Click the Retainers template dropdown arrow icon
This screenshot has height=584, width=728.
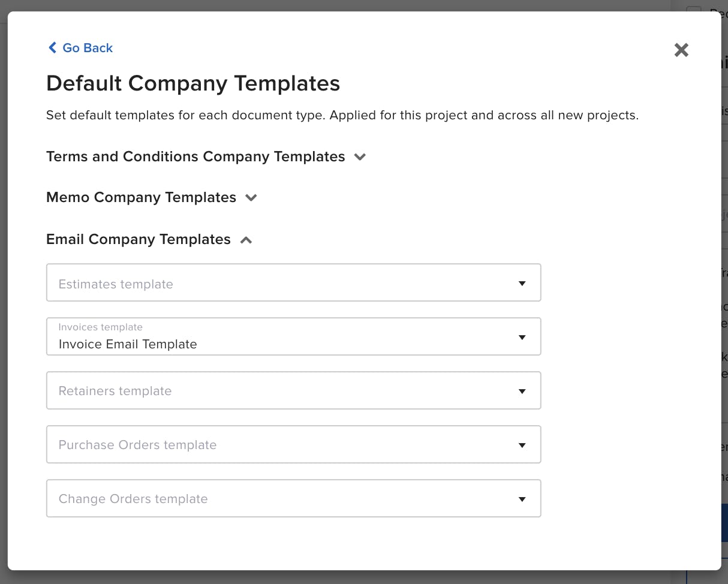522,390
